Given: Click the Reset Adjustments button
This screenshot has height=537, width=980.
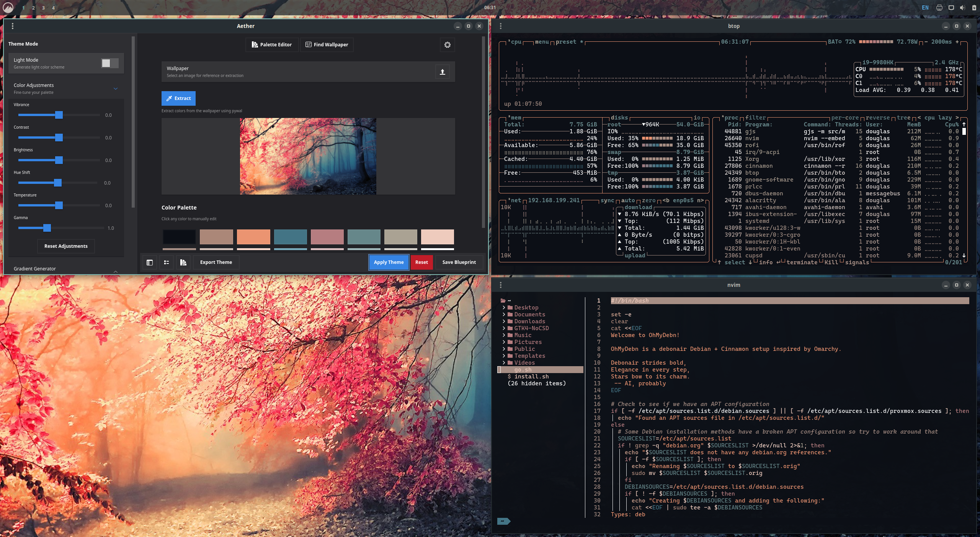Looking at the screenshot, I should click(66, 246).
